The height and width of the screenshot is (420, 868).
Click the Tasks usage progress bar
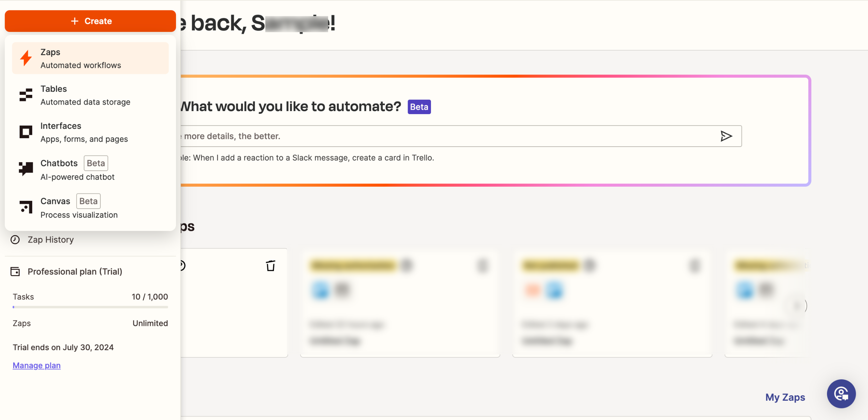point(90,307)
